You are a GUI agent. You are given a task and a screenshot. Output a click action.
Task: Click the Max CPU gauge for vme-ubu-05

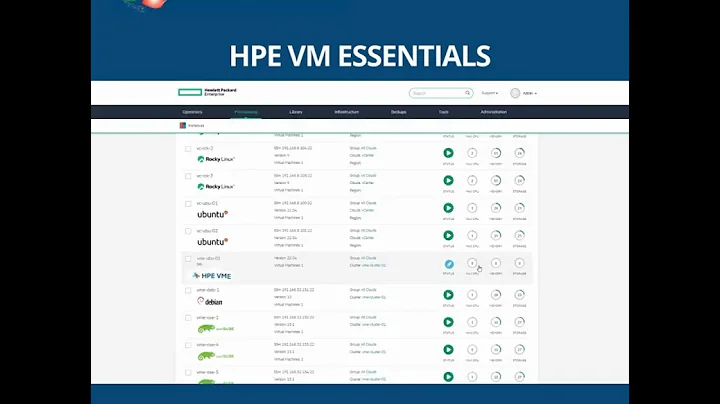(x=472, y=263)
